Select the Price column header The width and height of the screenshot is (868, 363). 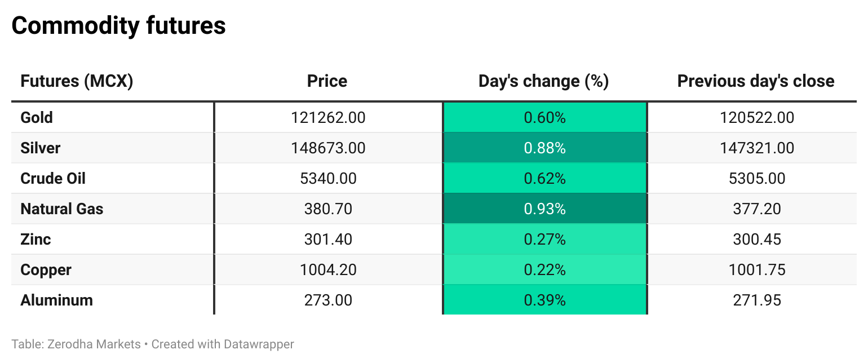(x=327, y=81)
